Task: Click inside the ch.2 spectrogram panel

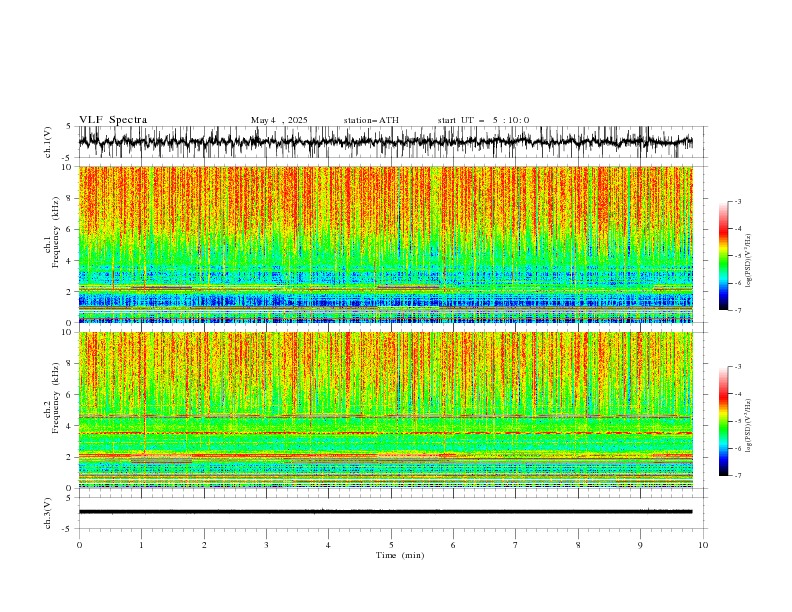Action: coord(385,410)
